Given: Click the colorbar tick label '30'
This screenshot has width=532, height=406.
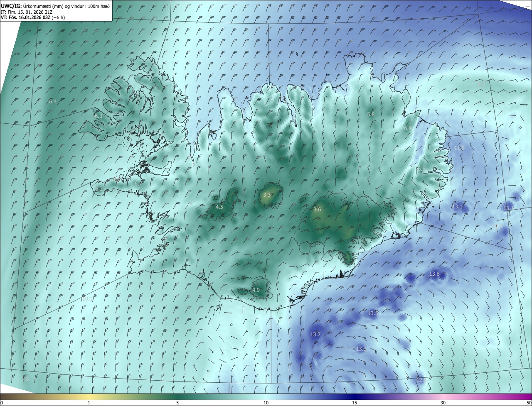Looking at the screenshot, I should [x=443, y=403].
